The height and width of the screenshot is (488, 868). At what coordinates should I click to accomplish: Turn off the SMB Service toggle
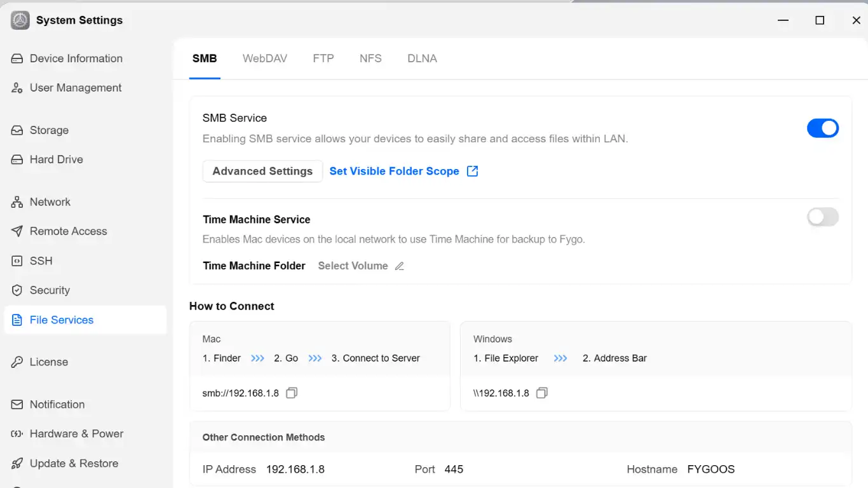pyautogui.click(x=823, y=128)
